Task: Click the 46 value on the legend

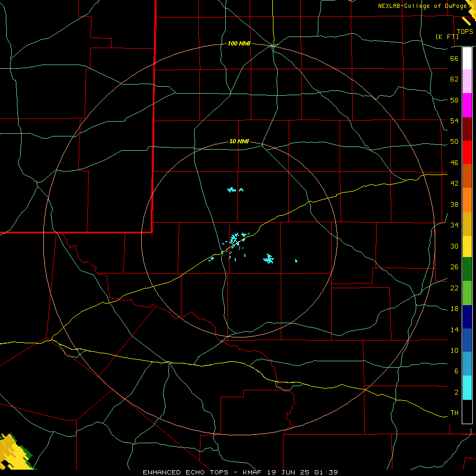Action: 454,163
